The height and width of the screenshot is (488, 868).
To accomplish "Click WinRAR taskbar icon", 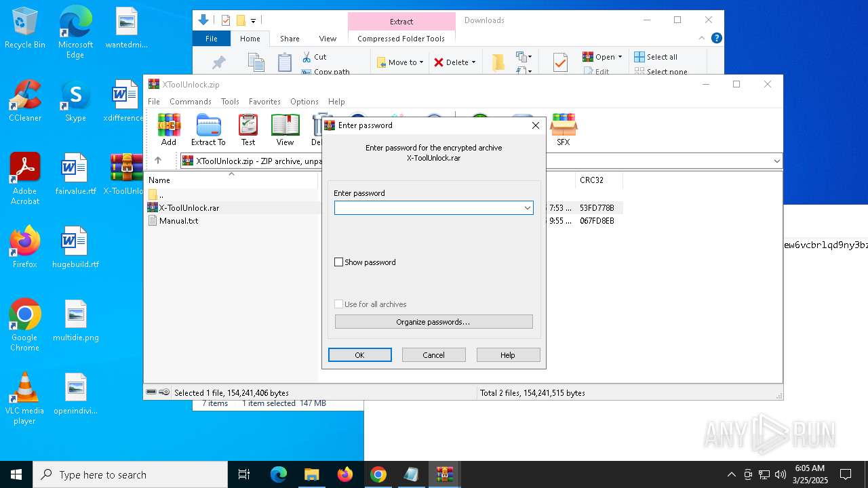I will point(444,474).
